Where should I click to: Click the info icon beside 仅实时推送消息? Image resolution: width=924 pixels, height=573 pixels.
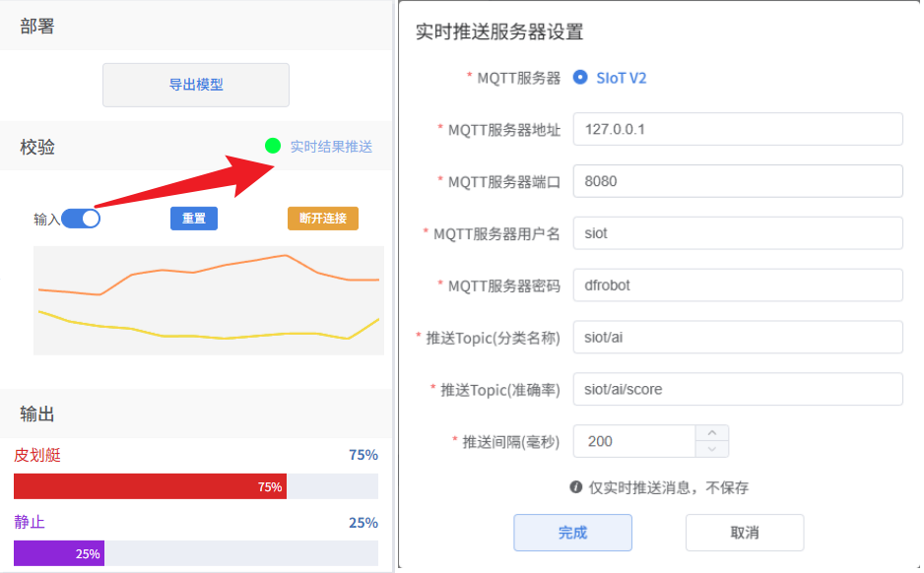(x=576, y=487)
